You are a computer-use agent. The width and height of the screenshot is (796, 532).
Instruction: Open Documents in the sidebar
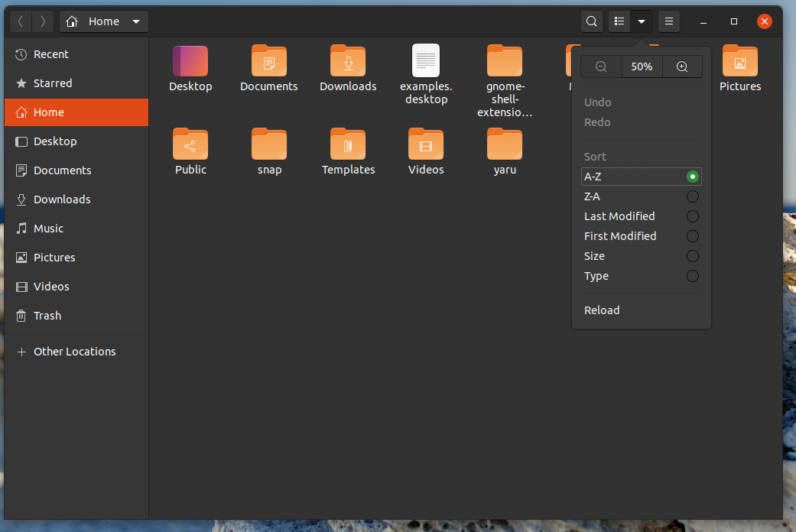76,170
